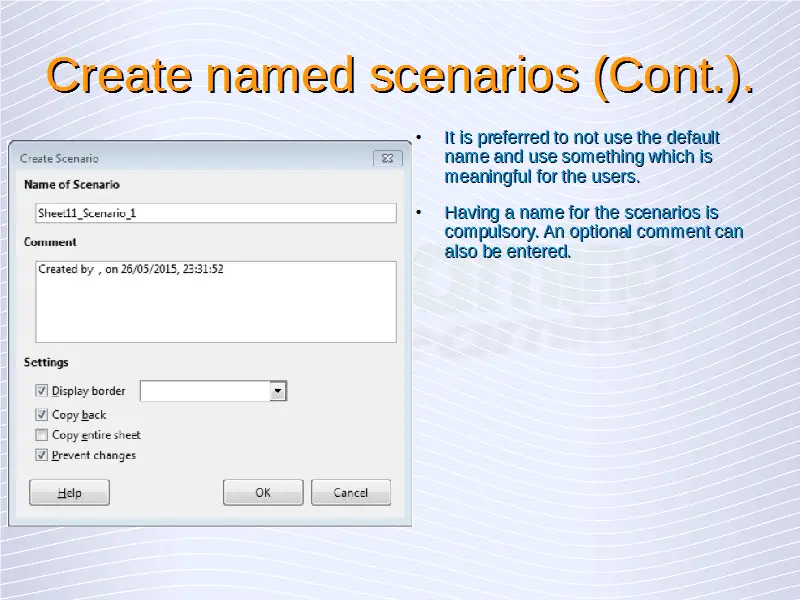This screenshot has width=800, height=600.
Task: Click the border color selection box
Action: 205,391
